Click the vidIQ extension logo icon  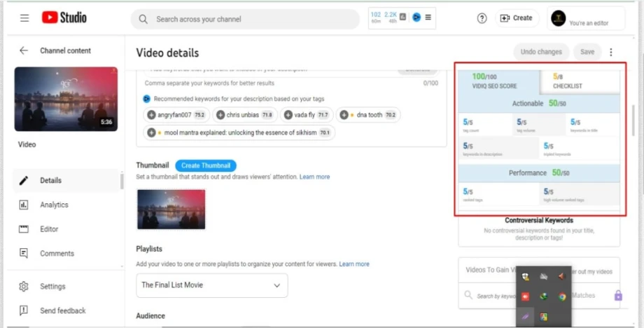pos(416,18)
